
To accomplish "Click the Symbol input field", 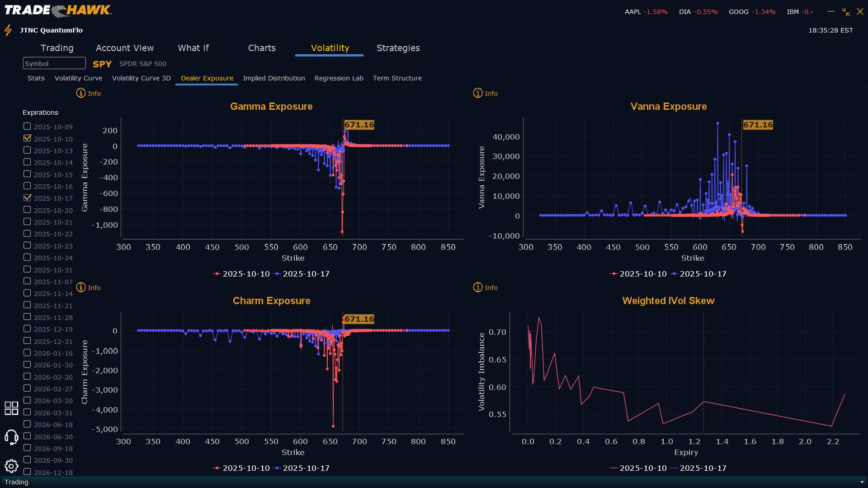I will point(54,63).
